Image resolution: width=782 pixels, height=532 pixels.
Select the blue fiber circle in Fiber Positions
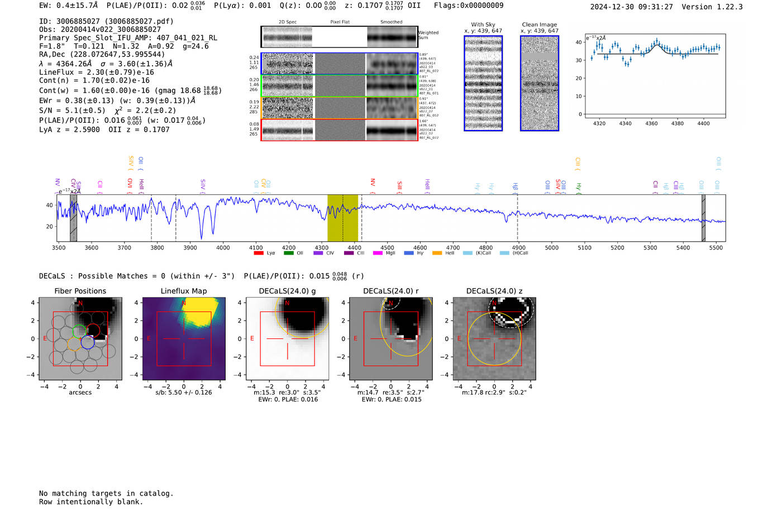point(87,342)
